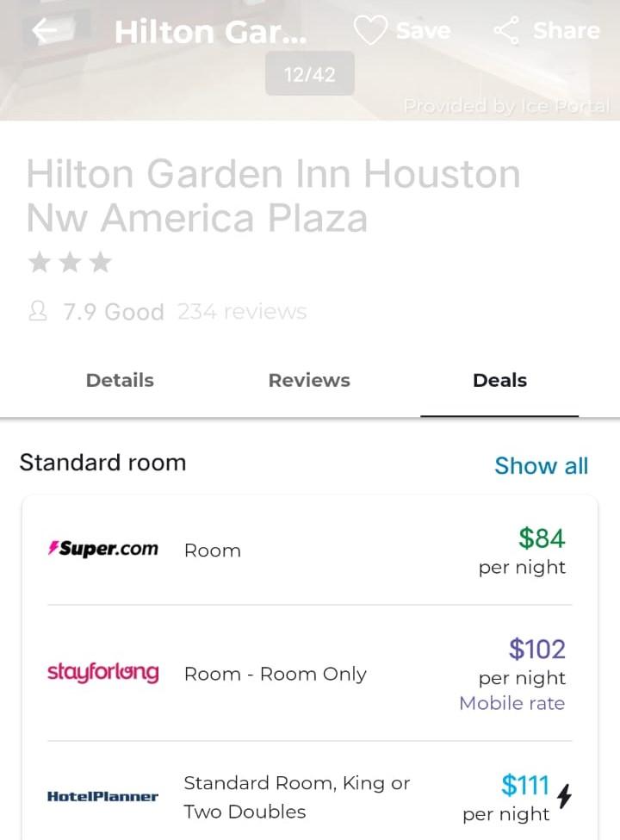Tap the back arrow icon
Screen dimensions: 620x840
point(46,30)
